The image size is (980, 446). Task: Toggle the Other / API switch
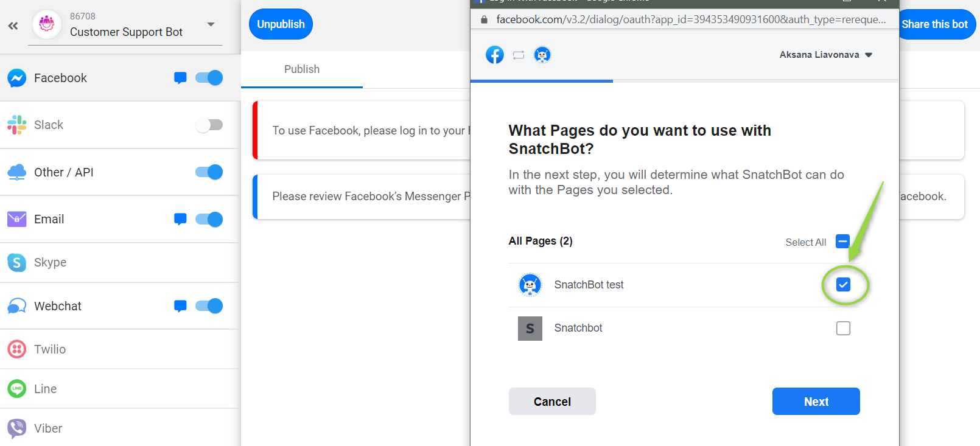pyautogui.click(x=209, y=172)
